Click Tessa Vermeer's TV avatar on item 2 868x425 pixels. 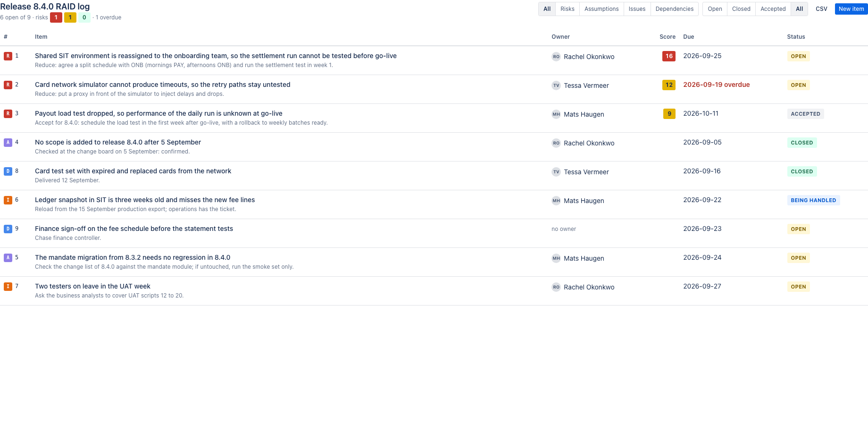point(556,85)
